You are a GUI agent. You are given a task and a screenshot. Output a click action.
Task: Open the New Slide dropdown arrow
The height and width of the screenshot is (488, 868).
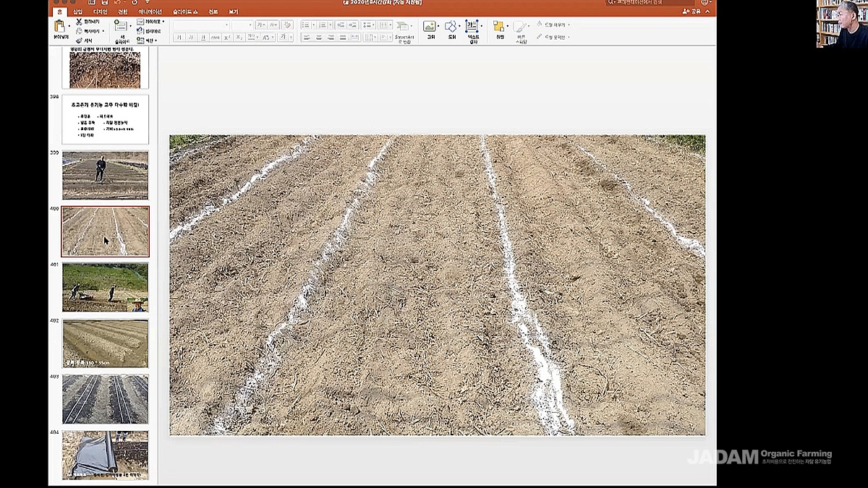[x=130, y=26]
